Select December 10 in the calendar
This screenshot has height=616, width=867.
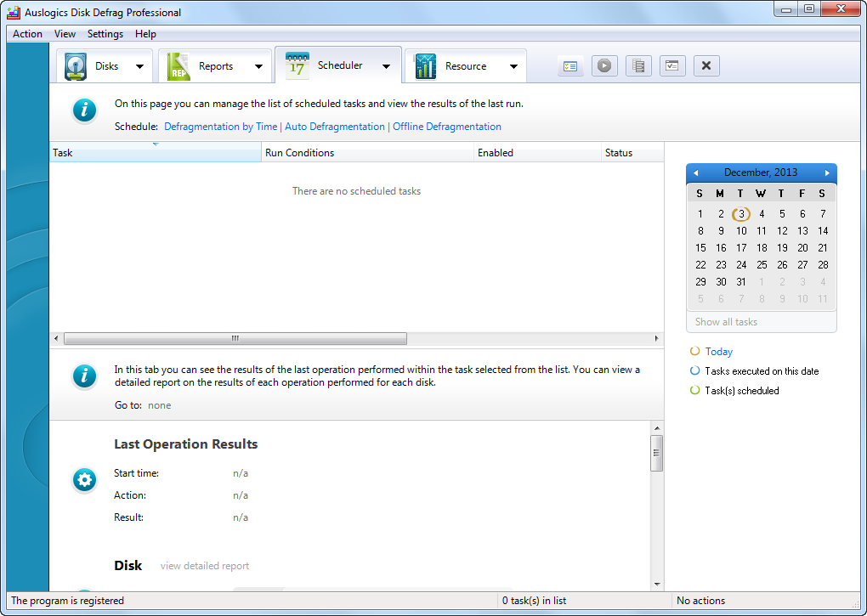(x=741, y=231)
